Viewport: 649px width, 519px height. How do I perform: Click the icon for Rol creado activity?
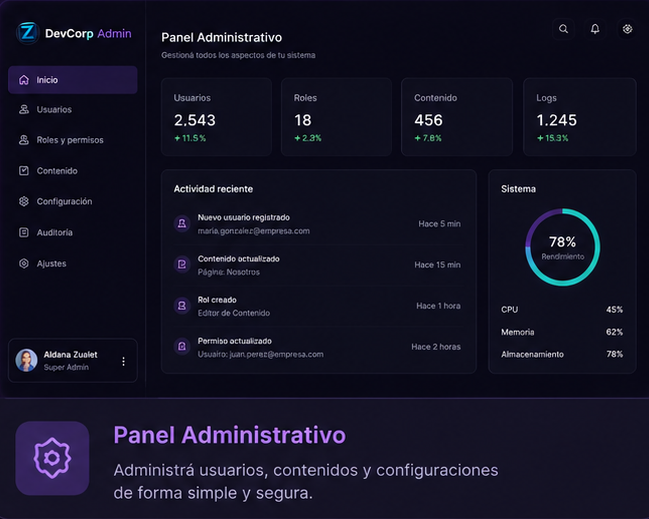tap(182, 306)
